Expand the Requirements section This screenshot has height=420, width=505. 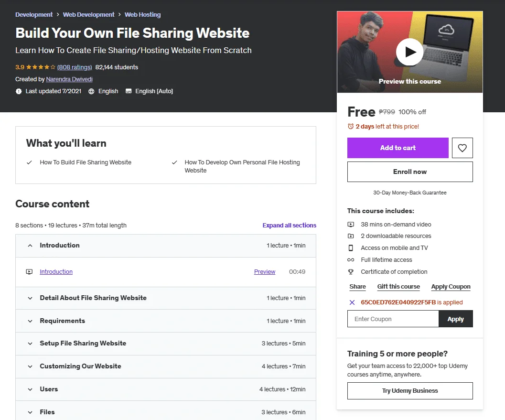165,321
